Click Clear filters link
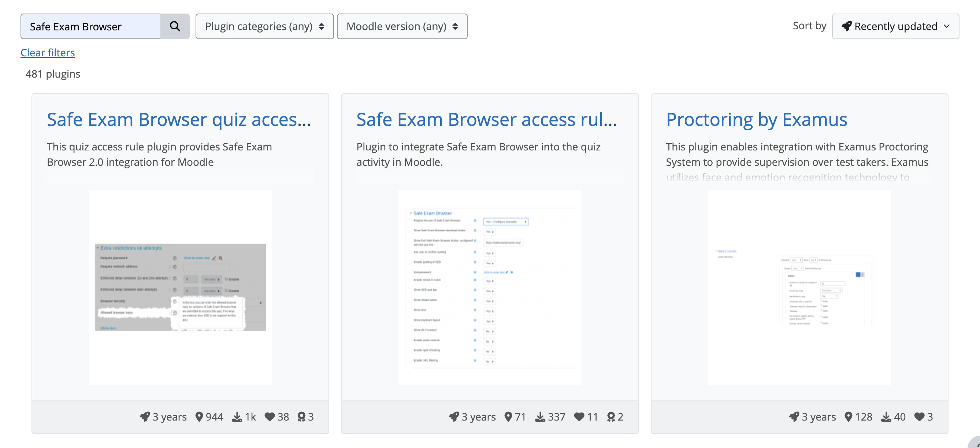 pyautogui.click(x=48, y=52)
